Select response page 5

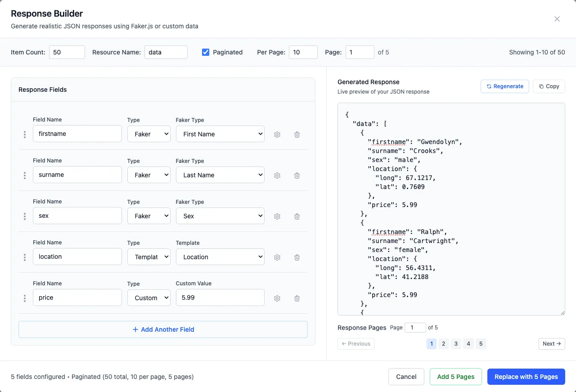pyautogui.click(x=481, y=343)
